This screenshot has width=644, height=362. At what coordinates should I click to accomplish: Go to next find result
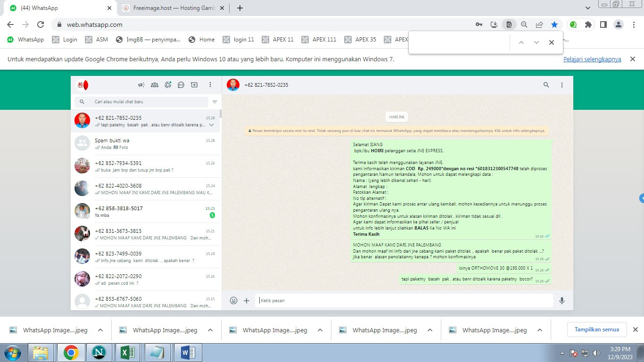pos(537,42)
